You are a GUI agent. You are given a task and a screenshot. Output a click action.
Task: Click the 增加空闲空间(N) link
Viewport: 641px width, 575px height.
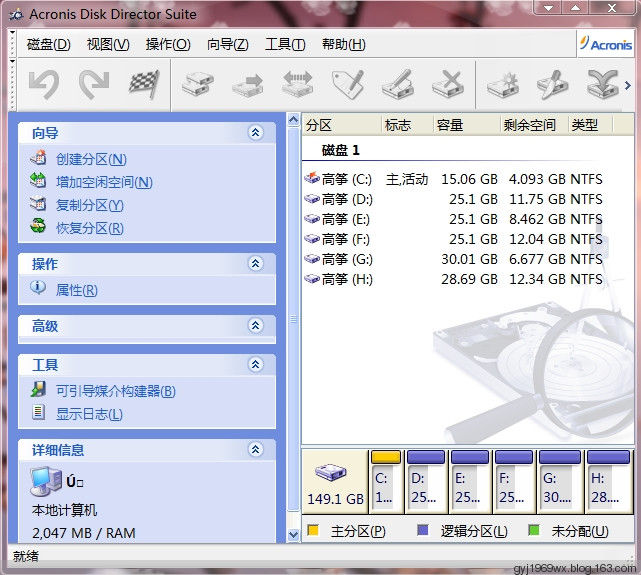[104, 182]
